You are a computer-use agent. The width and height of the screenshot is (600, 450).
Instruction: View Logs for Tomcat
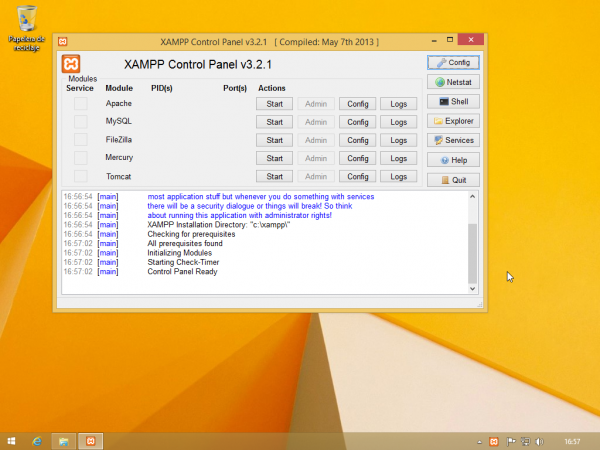(x=398, y=176)
